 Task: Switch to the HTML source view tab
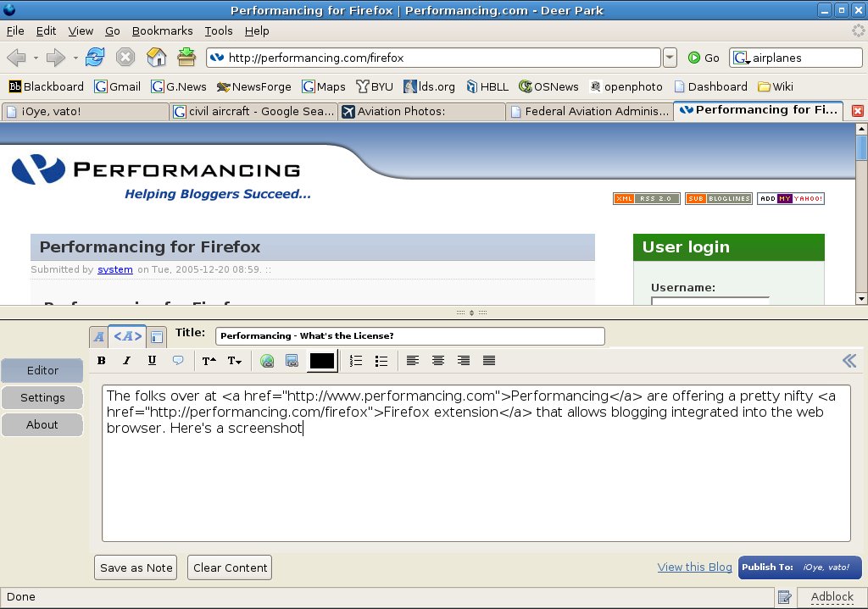point(128,336)
